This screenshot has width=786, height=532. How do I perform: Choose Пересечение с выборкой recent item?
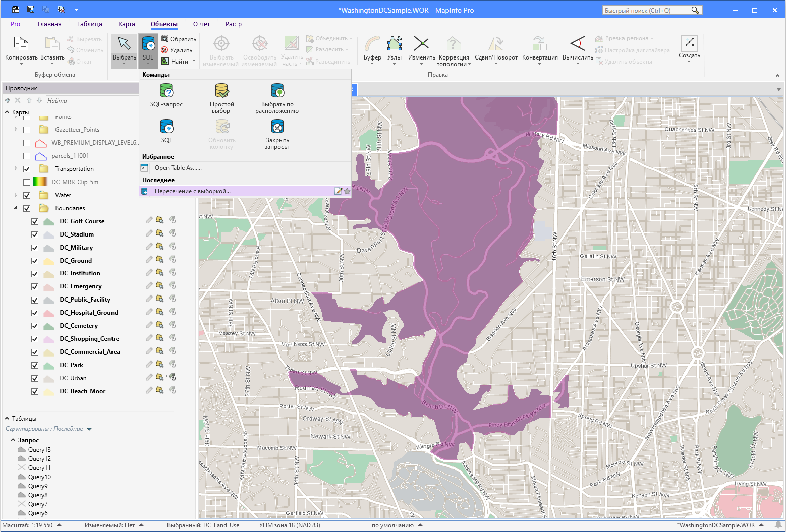tap(192, 191)
